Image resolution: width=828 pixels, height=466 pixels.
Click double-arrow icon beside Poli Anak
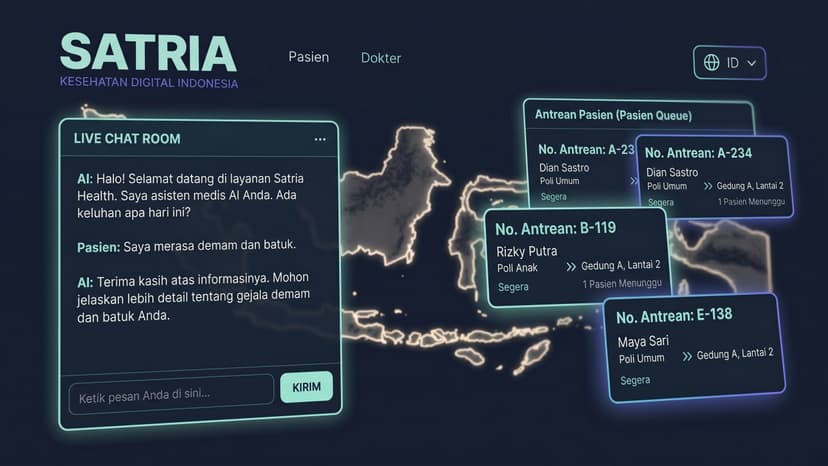(571, 267)
